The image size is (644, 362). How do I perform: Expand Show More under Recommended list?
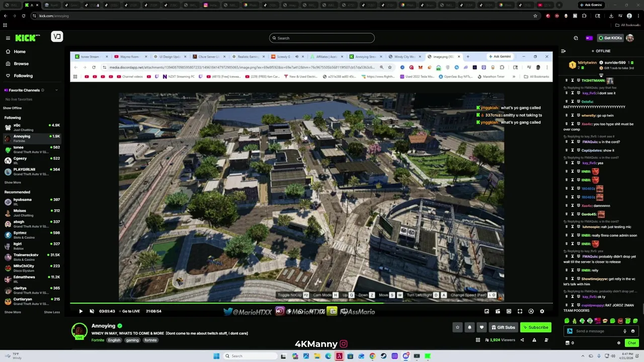click(x=13, y=312)
